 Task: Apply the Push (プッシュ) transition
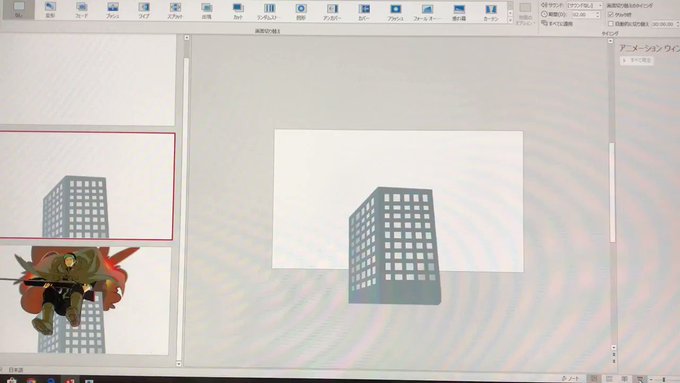(x=113, y=10)
